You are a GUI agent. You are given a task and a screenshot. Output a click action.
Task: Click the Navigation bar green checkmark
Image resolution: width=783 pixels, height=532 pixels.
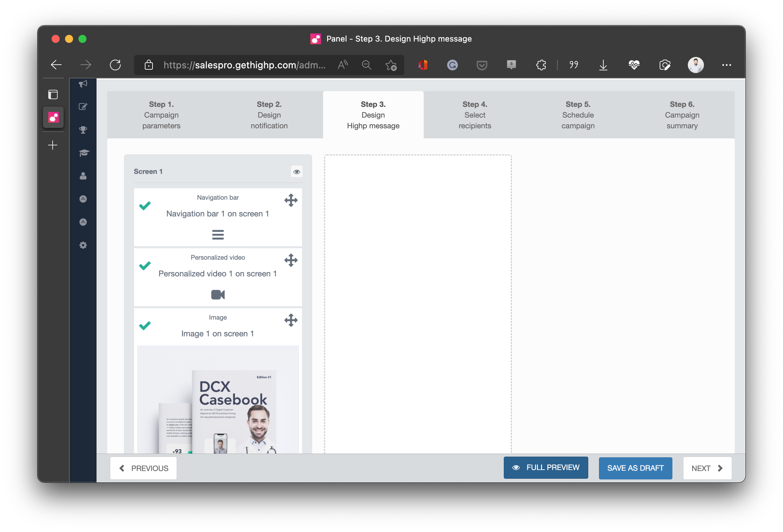(x=145, y=206)
